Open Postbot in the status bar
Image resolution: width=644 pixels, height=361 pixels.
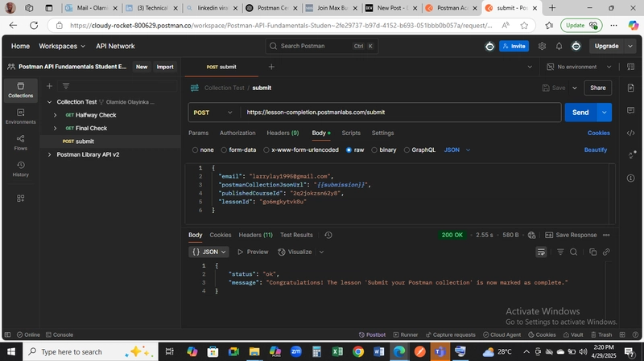[372, 334]
